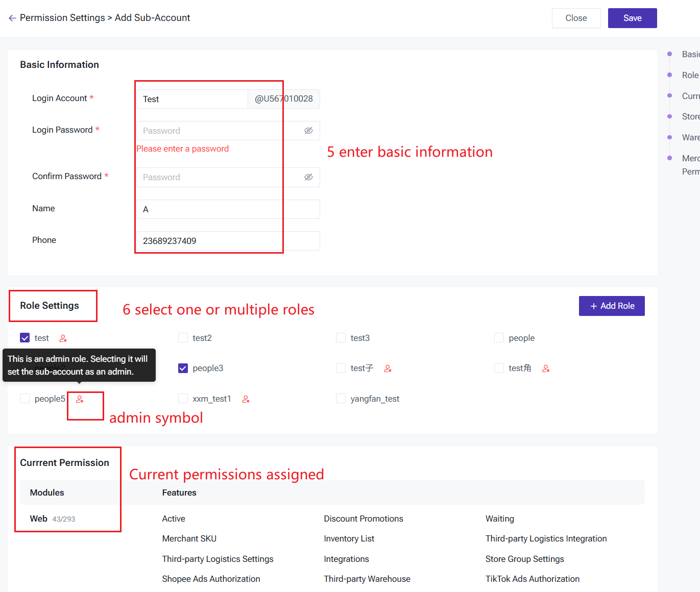The height and width of the screenshot is (592, 700).
Task: Uncheck the test role checkbox
Action: point(25,338)
